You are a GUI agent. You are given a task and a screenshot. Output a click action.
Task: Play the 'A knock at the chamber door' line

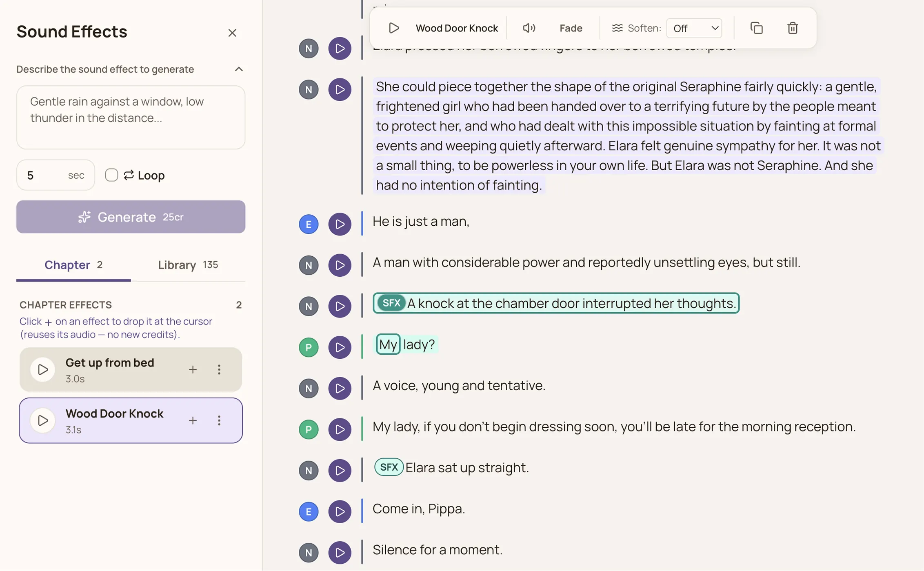340,306
